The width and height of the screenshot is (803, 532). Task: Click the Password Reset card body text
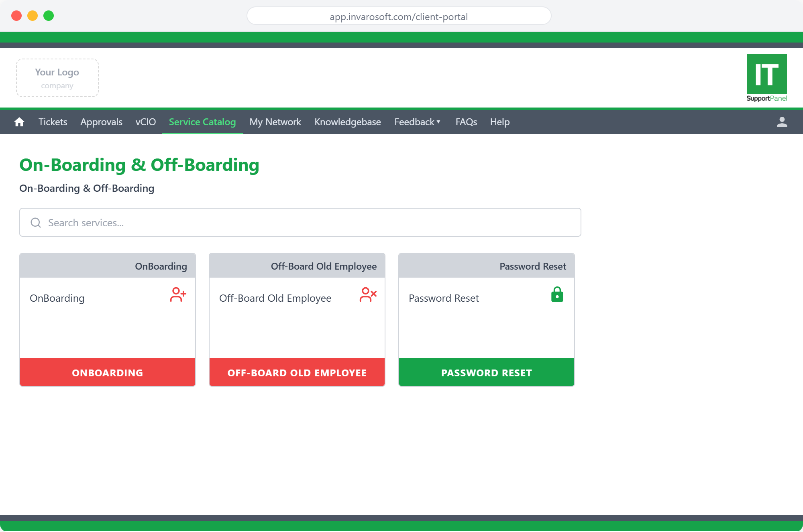click(444, 298)
